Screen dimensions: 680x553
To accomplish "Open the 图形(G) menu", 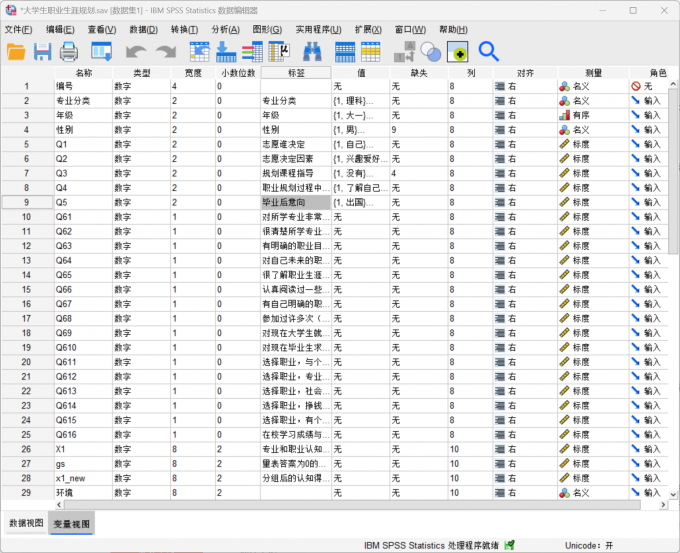I will coord(266,29).
